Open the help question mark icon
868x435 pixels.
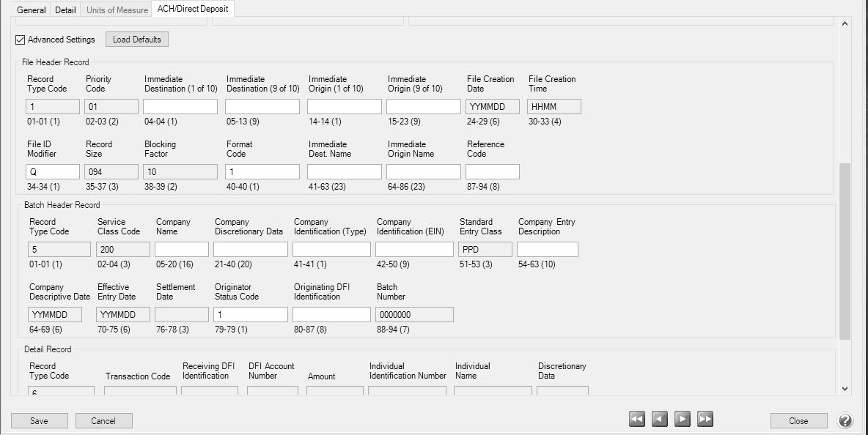click(x=845, y=420)
